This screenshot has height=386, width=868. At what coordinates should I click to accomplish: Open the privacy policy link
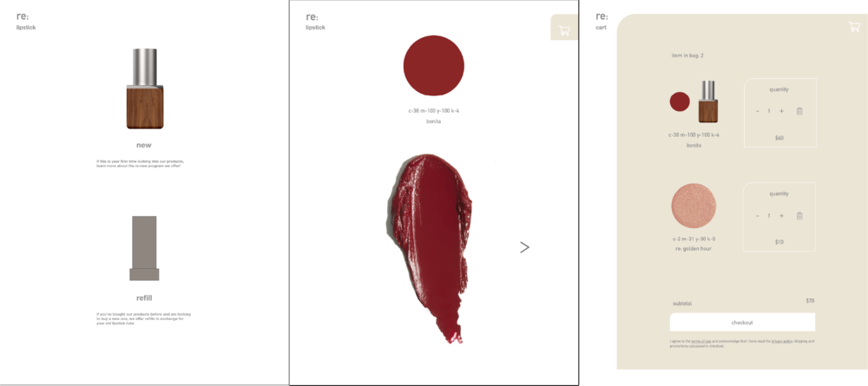(781, 342)
